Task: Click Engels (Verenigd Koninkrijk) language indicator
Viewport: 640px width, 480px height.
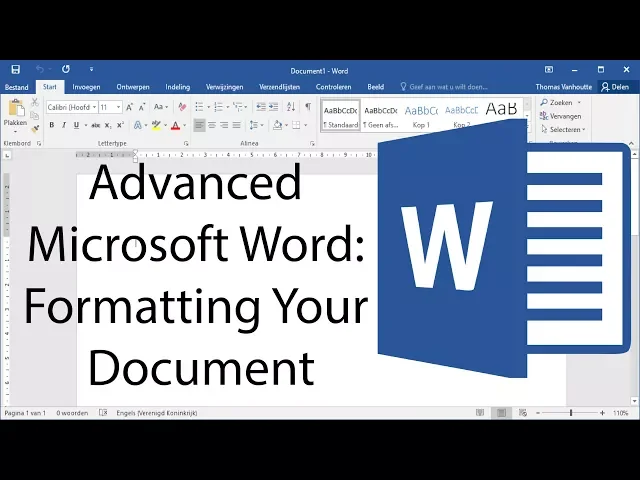Action: pos(157,413)
